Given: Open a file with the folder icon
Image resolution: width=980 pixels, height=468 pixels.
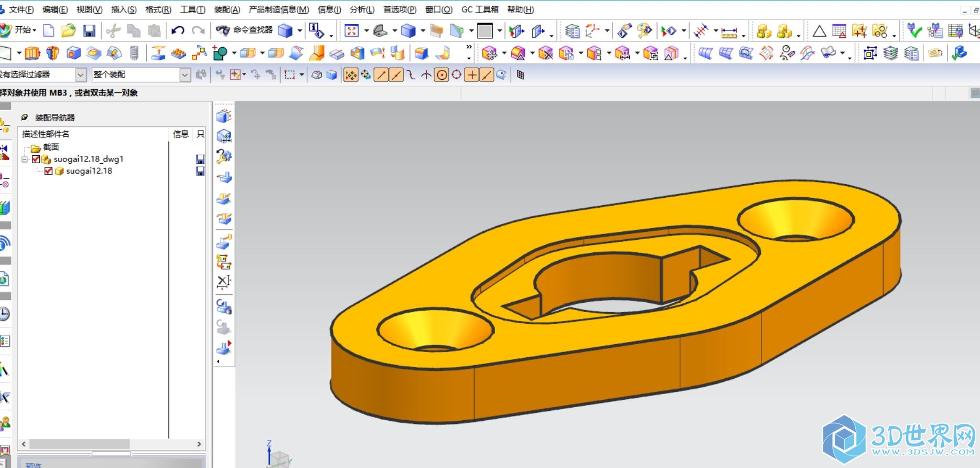Looking at the screenshot, I should pyautogui.click(x=68, y=31).
